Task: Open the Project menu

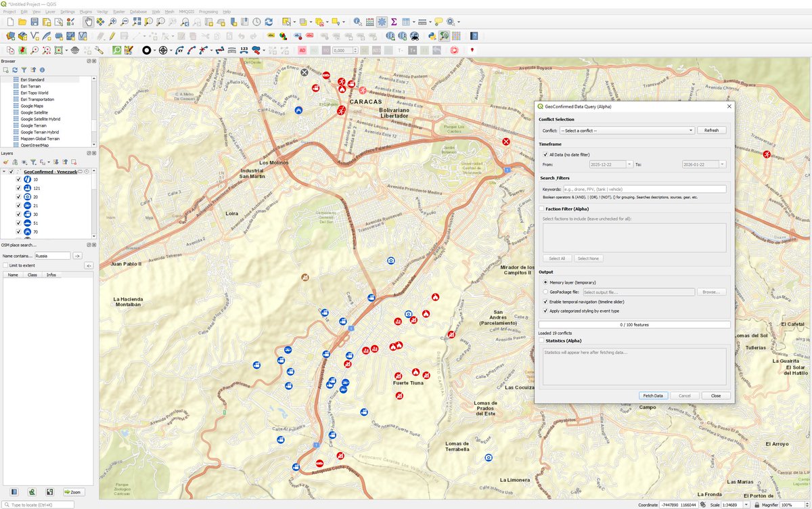Action: click(x=9, y=12)
